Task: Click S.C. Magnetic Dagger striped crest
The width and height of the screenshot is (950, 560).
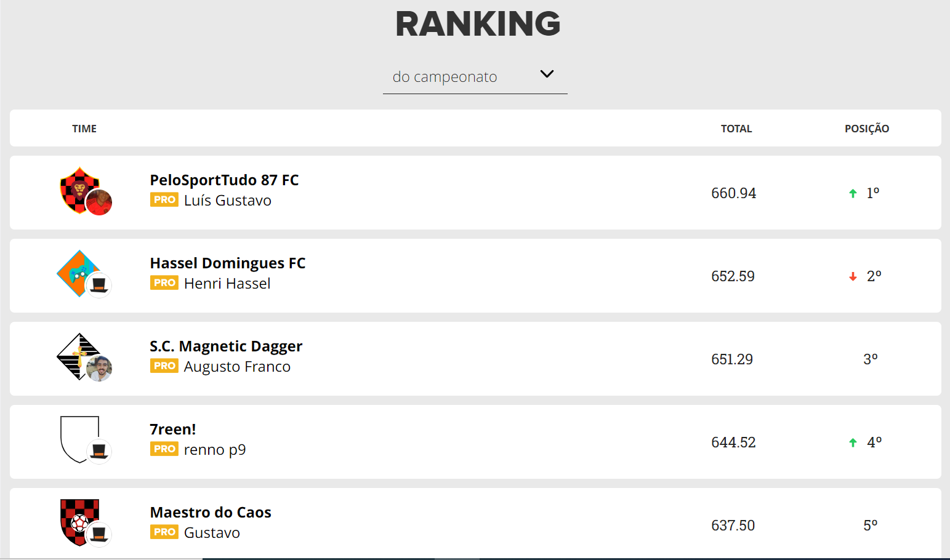Action: [79, 356]
